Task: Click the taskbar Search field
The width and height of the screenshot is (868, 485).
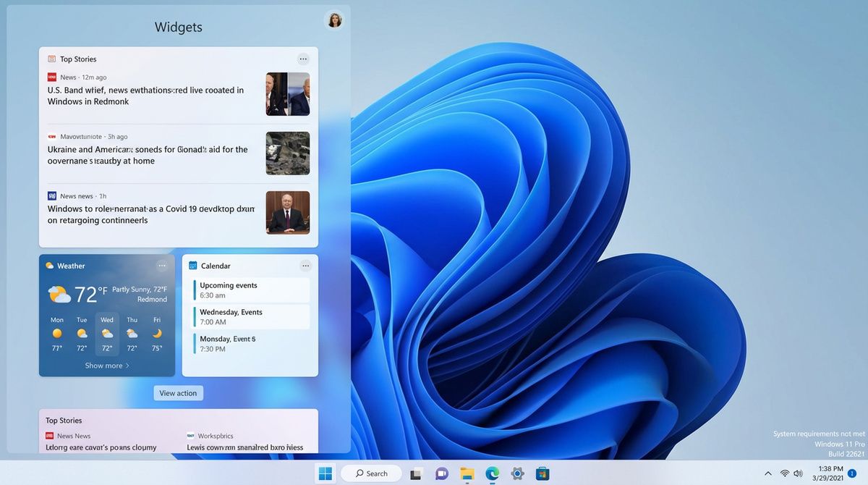Action: tap(370, 473)
